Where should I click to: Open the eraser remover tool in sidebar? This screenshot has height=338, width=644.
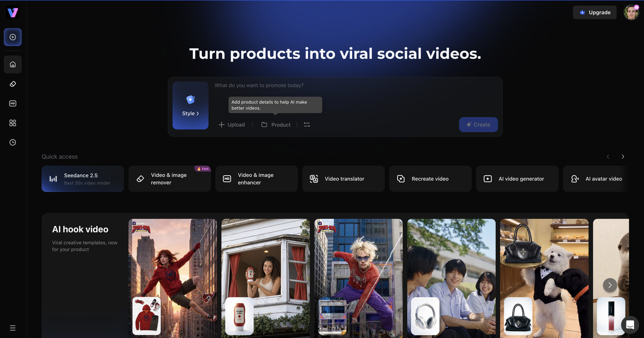(13, 84)
